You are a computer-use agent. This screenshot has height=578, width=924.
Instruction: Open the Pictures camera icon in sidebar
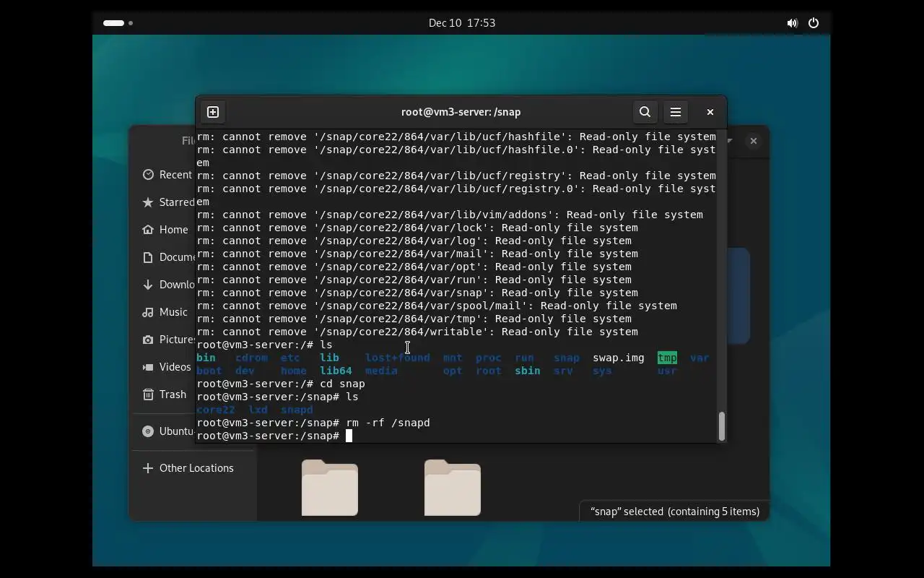[x=148, y=339]
